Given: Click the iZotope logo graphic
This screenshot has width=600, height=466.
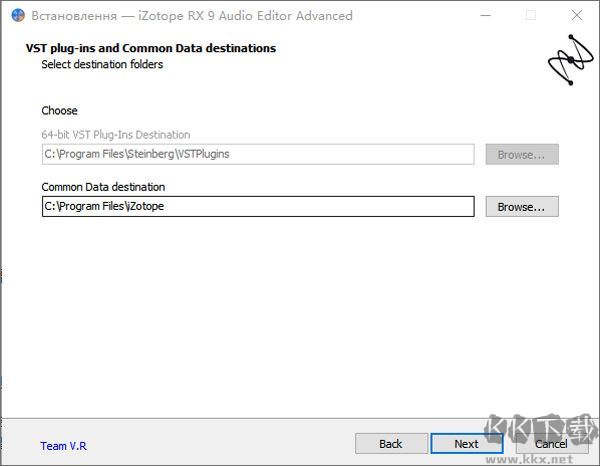Looking at the screenshot, I should (x=571, y=60).
